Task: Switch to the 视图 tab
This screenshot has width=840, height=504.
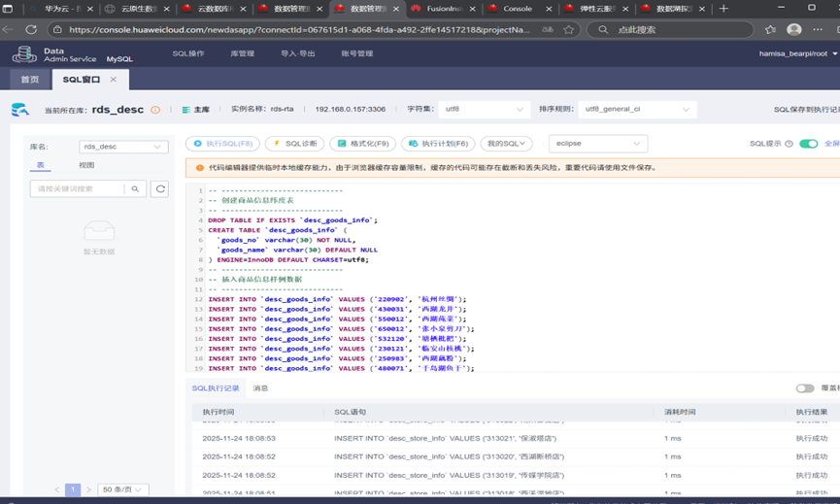Action: [86, 165]
